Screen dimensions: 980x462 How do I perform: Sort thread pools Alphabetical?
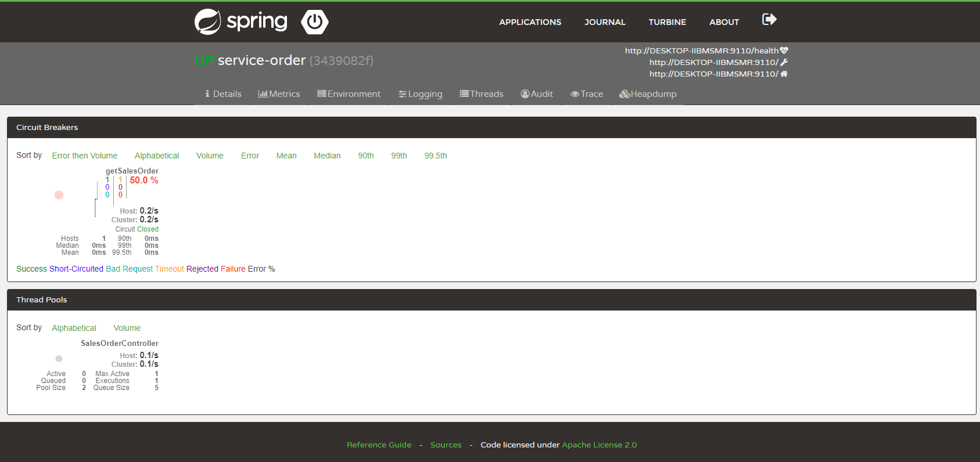(74, 328)
